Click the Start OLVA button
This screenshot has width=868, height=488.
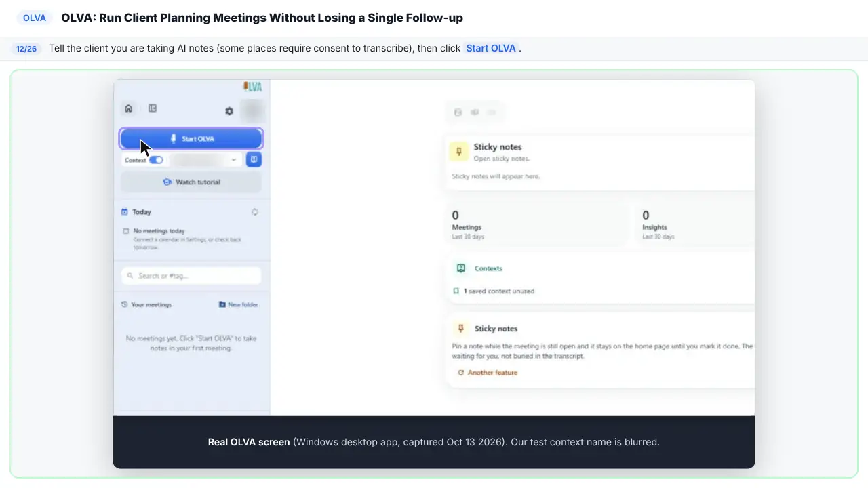coord(191,139)
